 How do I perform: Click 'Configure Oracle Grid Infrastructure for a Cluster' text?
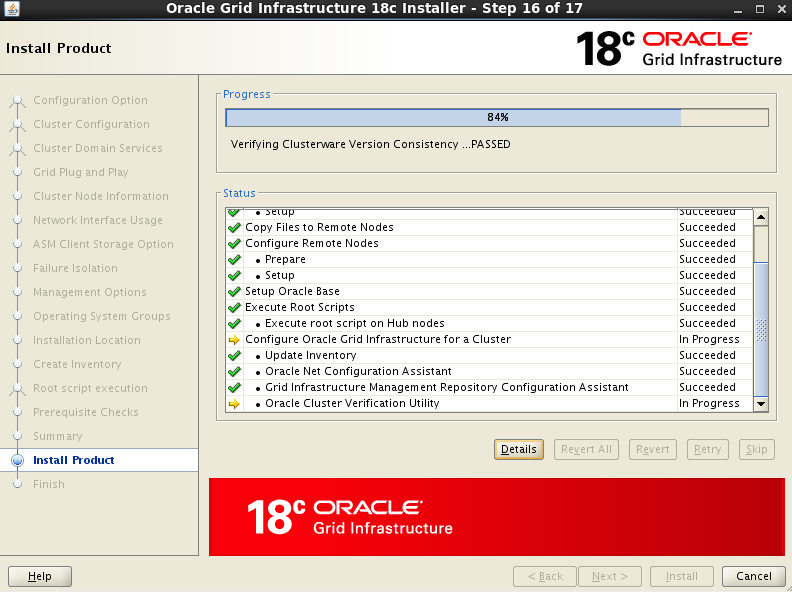pyautogui.click(x=378, y=339)
